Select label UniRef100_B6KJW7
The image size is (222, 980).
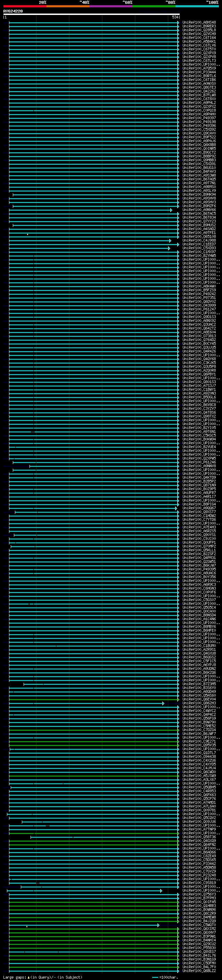tap(199, 565)
